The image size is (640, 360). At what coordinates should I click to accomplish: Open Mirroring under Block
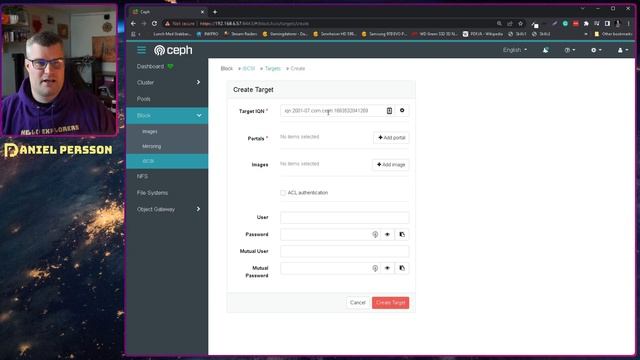(x=167, y=146)
